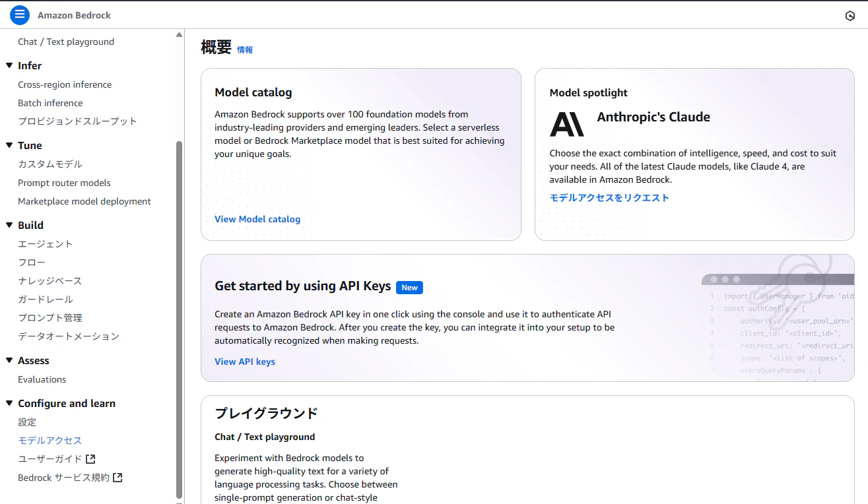
Task: Click the 情報 link next to 概要
Action: [245, 49]
